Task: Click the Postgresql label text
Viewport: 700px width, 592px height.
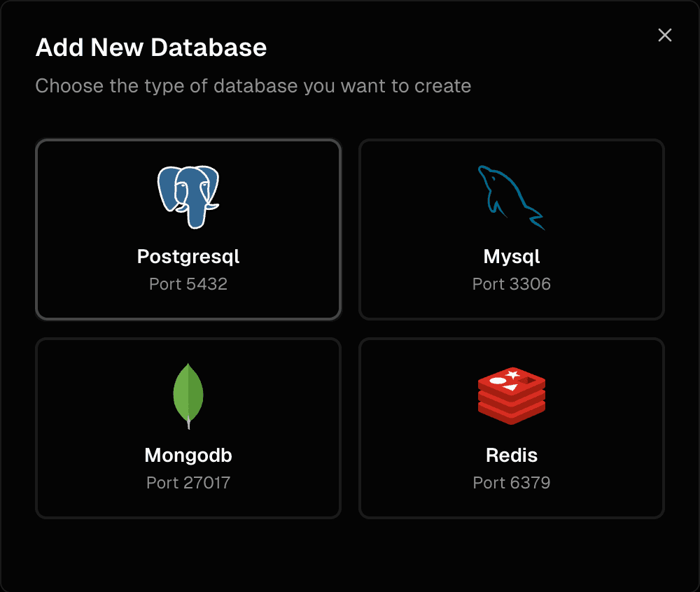Action: point(188,256)
